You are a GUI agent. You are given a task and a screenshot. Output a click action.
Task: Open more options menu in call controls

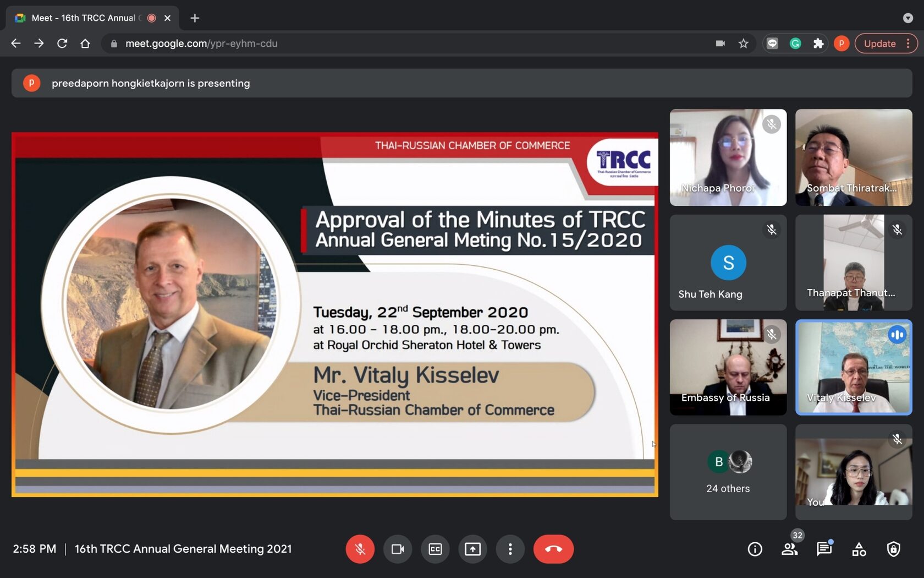tap(510, 549)
